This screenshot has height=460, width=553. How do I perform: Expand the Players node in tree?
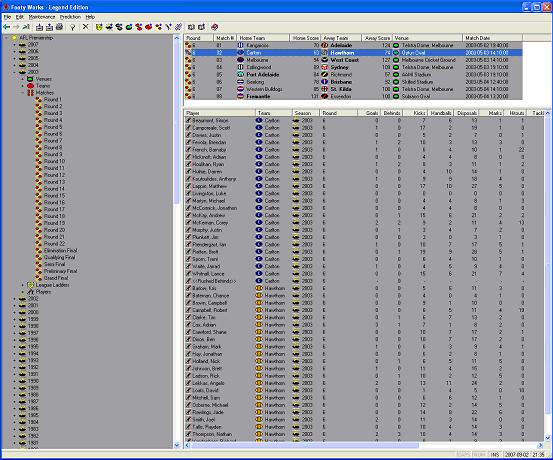[23, 292]
